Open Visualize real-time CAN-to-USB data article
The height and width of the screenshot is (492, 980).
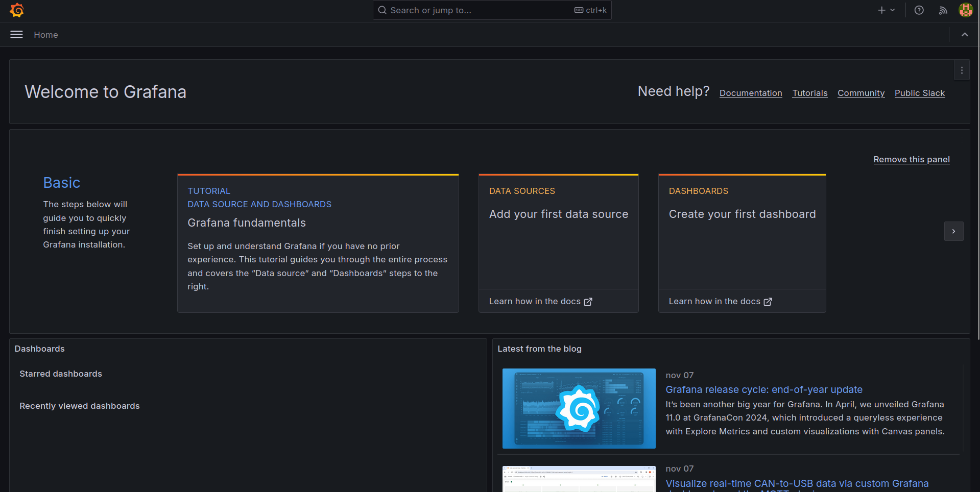[797, 484]
